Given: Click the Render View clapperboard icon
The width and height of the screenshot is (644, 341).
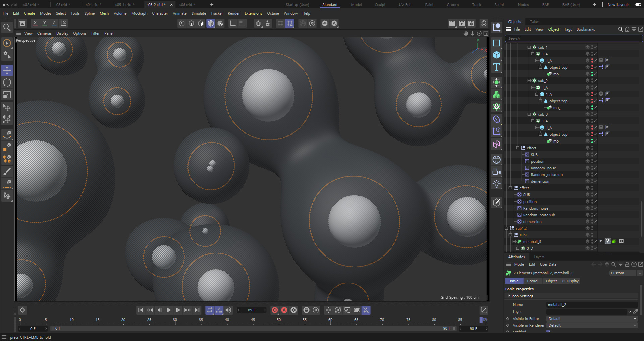Looking at the screenshot, I should [x=452, y=23].
